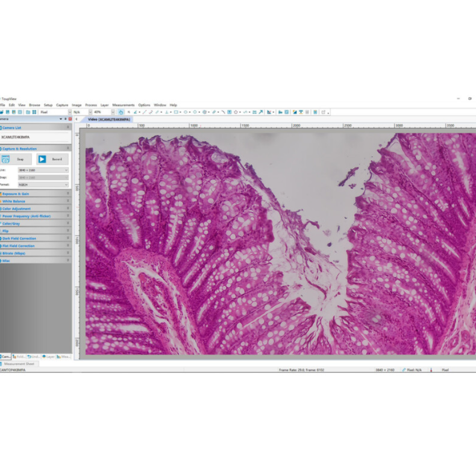This screenshot has height=476, width=476.
Task: Start recording with the Record button
Action: [x=52, y=159]
